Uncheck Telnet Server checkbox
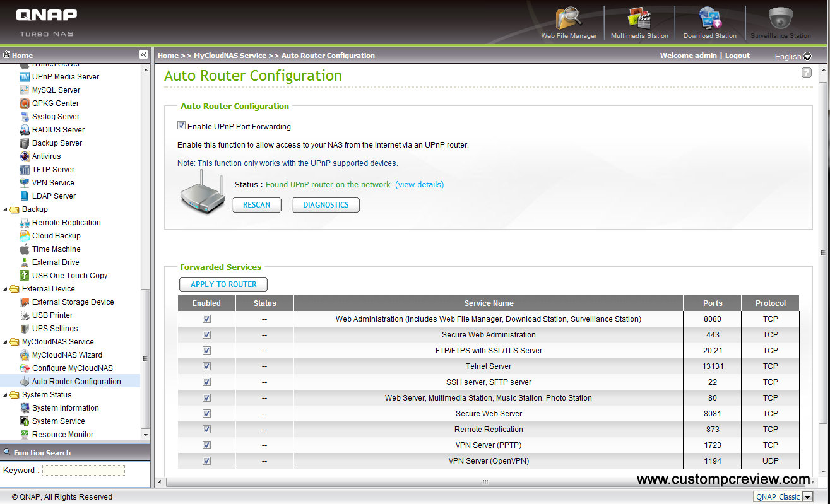The height and width of the screenshot is (504, 830). [206, 366]
